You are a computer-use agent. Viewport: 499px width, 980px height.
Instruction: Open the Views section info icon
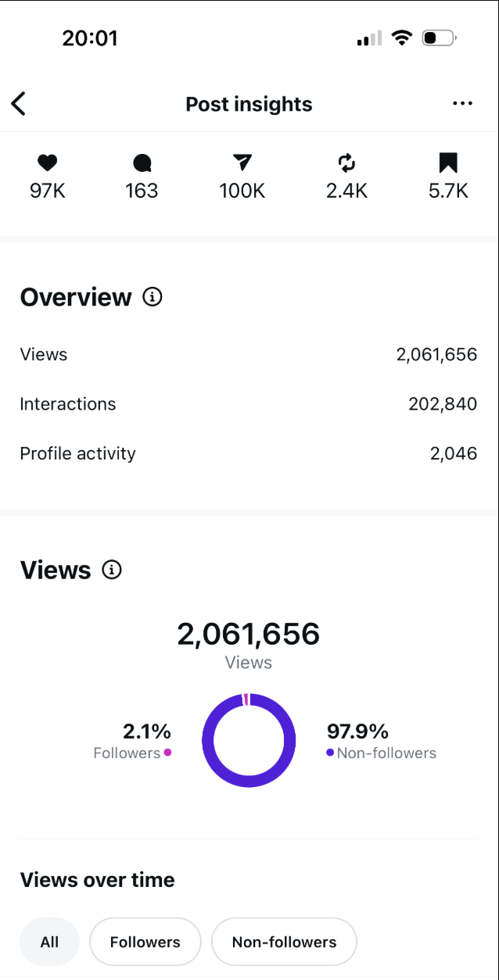point(112,570)
